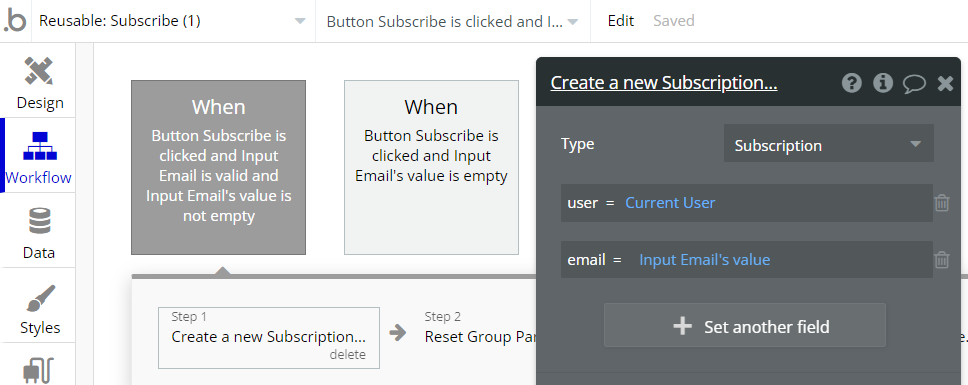Click the help question mark icon
The image size is (968, 385).
tap(851, 83)
